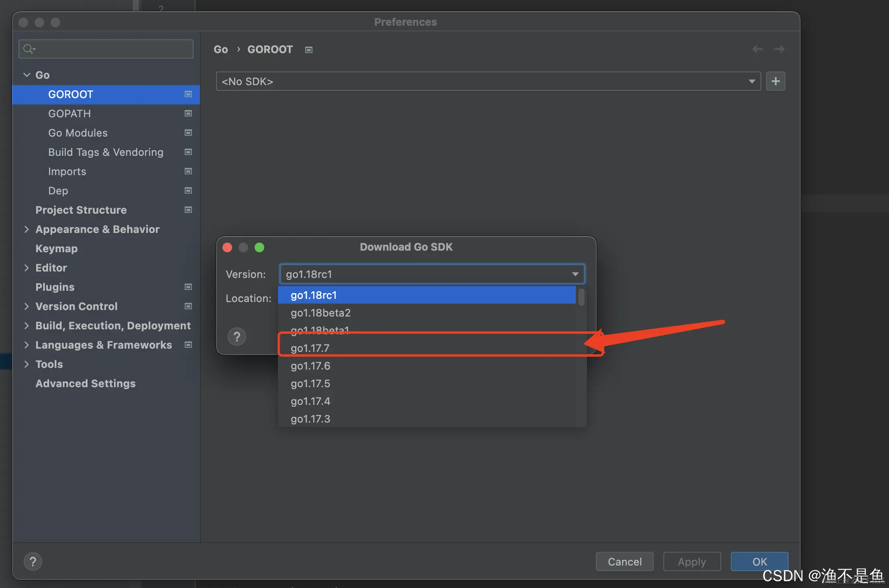Click the project settings icon beside Plugins
The width and height of the screenshot is (889, 588).
[x=188, y=287]
